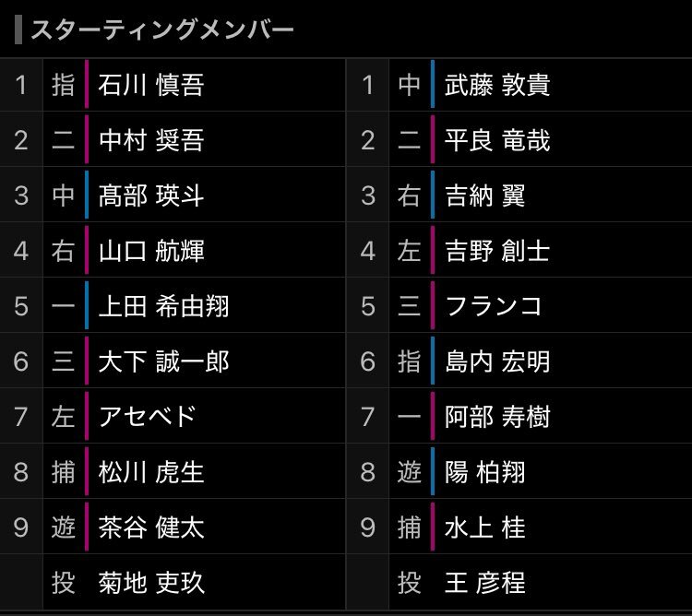The width and height of the screenshot is (692, 616).
Task: Select 上田 希由翔 in lineup
Action: [163, 306]
